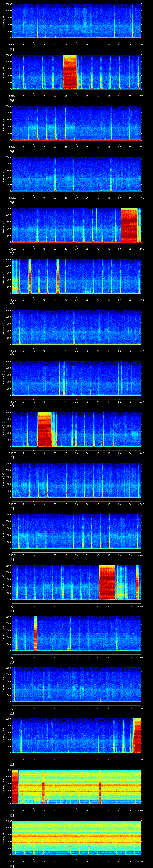153x868 pixels.
Task: Select the wide red burst in the 13:48 spectrogram
Action: [107, 583]
